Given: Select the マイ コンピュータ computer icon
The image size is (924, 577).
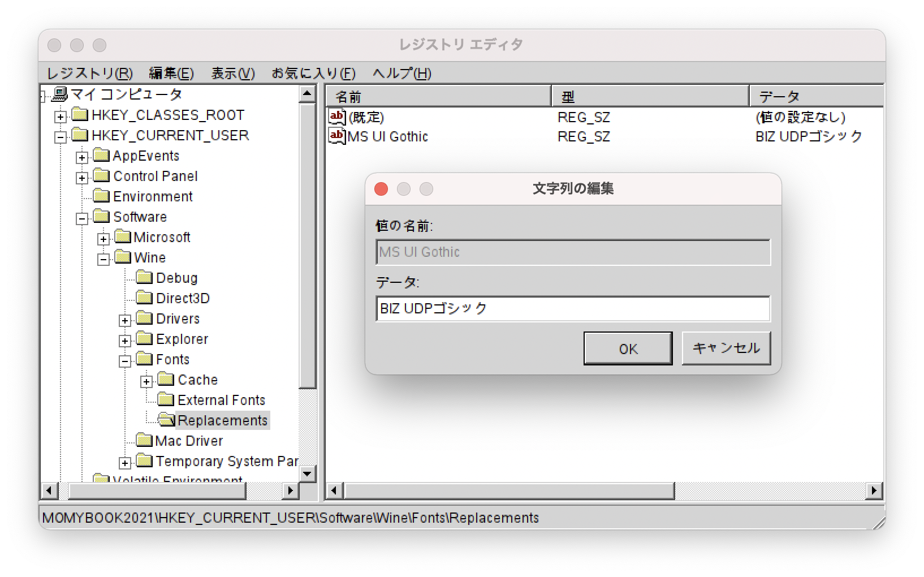Looking at the screenshot, I should click(59, 94).
